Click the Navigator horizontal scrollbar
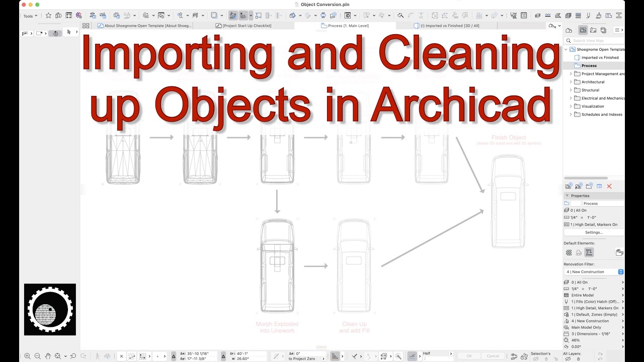 [x=586, y=178]
